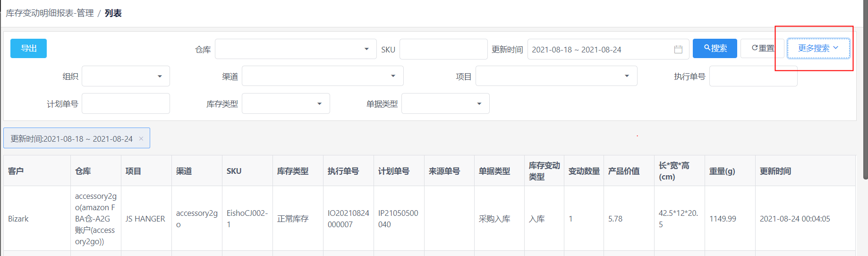Click the IP21050500040 cell

(398, 219)
